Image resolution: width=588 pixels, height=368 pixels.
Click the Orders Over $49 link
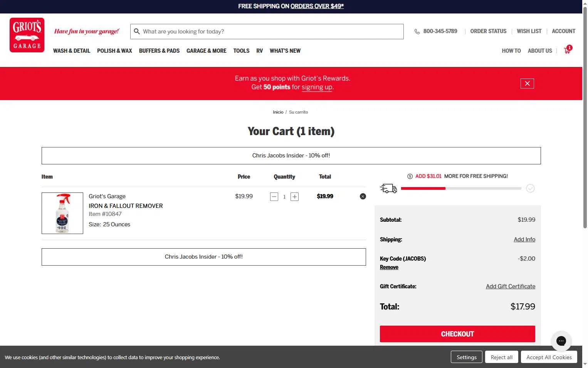(x=317, y=6)
